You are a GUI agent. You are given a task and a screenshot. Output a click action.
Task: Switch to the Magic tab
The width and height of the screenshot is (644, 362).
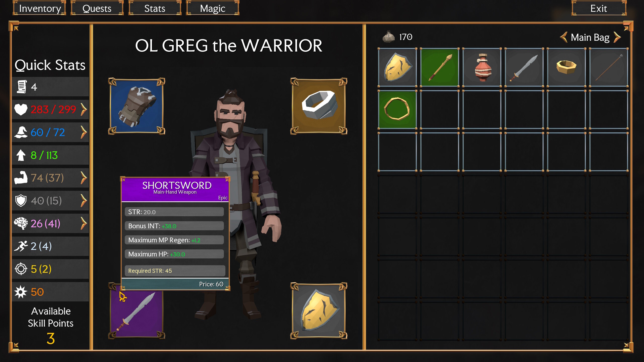pos(213,8)
